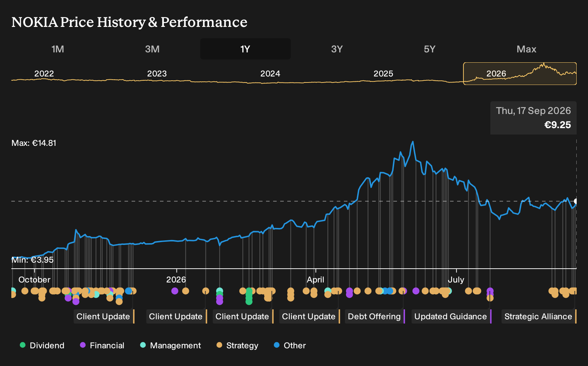Toggle the Financial legend filter
The image size is (588, 366).
click(102, 345)
